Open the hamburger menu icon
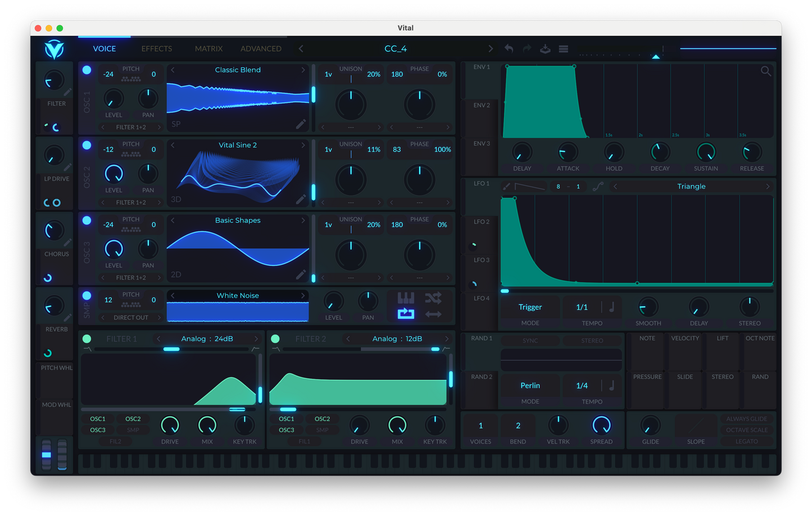 (x=563, y=49)
